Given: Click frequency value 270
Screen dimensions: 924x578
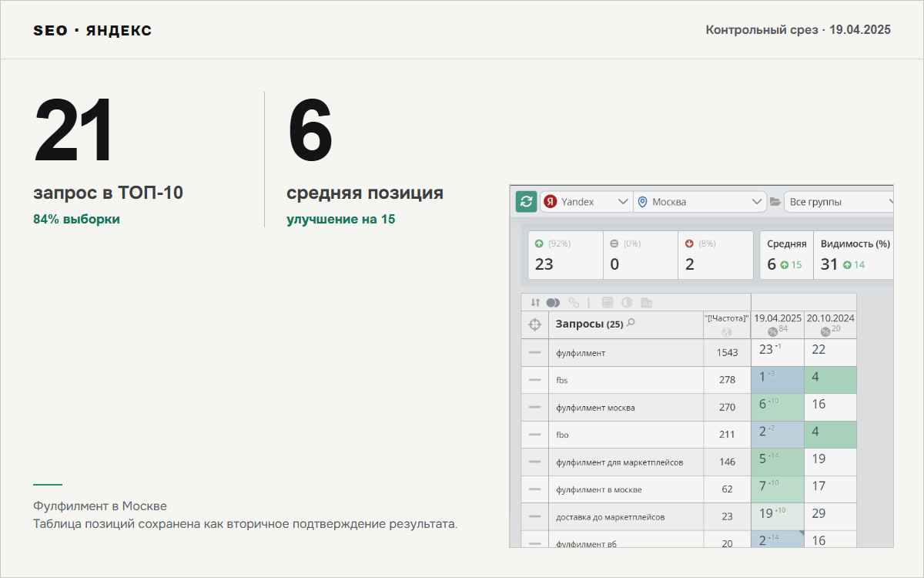Looking at the screenshot, I should 727,408.
